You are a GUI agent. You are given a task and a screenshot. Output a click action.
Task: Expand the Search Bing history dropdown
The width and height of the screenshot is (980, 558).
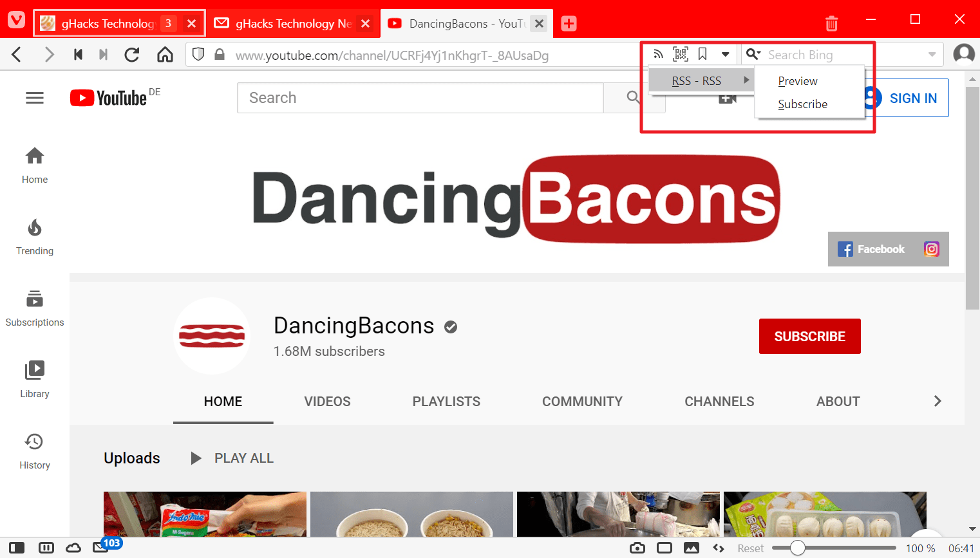click(932, 55)
